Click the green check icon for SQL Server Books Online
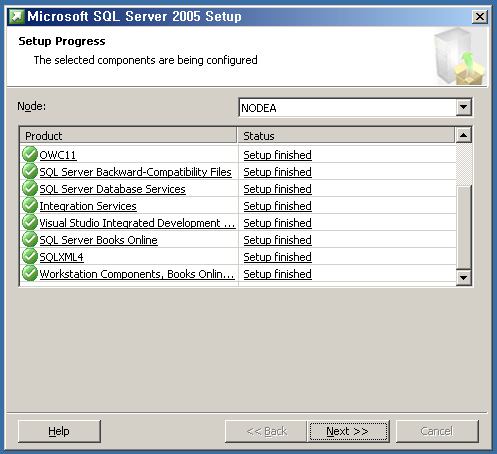The width and height of the screenshot is (497, 454). pos(30,239)
